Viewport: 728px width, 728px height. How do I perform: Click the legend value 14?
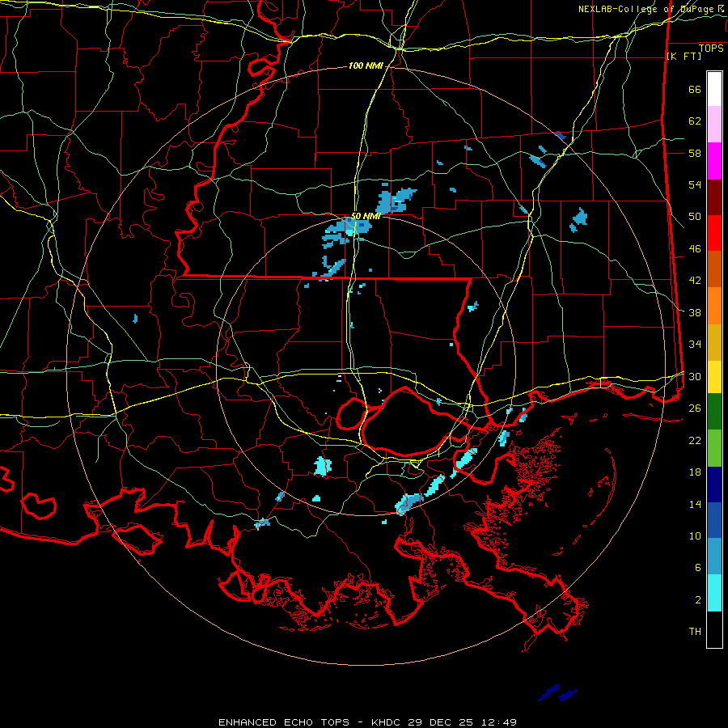pyautogui.click(x=695, y=504)
